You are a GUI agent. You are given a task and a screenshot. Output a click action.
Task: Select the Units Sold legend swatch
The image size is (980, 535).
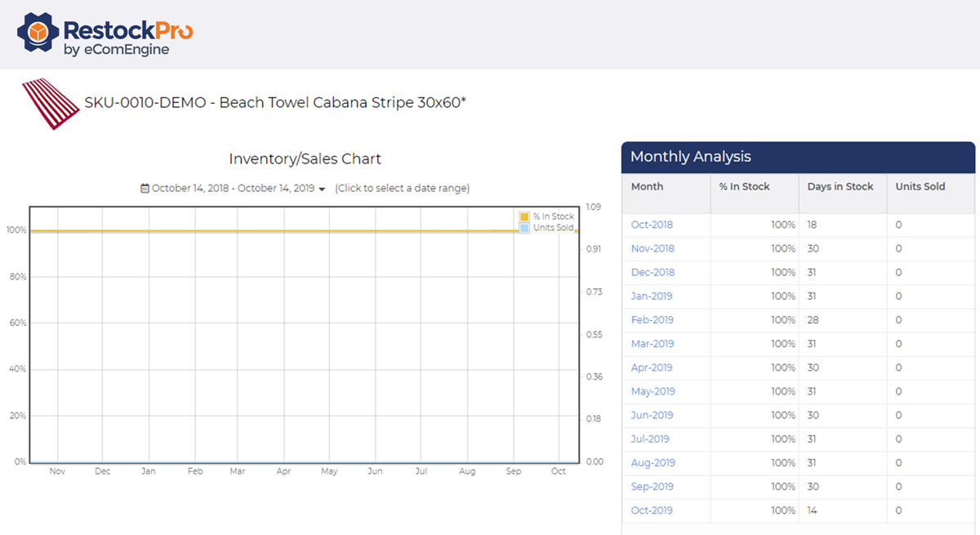[524, 228]
